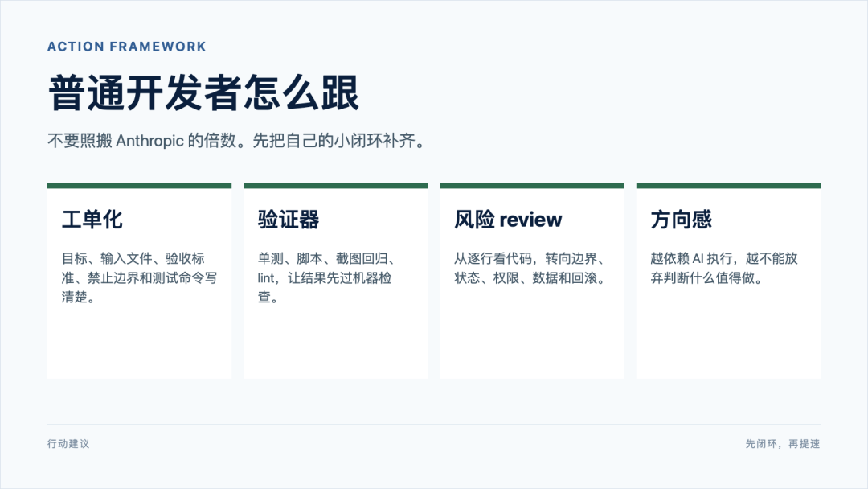Image resolution: width=868 pixels, height=489 pixels.
Task: Click the description starting '单测、脚本'
Action: point(326,277)
